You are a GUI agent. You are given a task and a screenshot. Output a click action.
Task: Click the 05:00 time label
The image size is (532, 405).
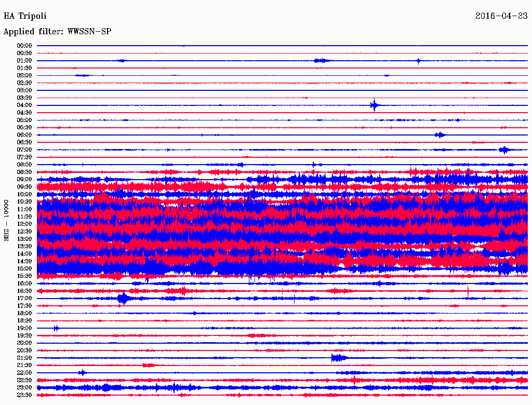[x=24, y=120]
